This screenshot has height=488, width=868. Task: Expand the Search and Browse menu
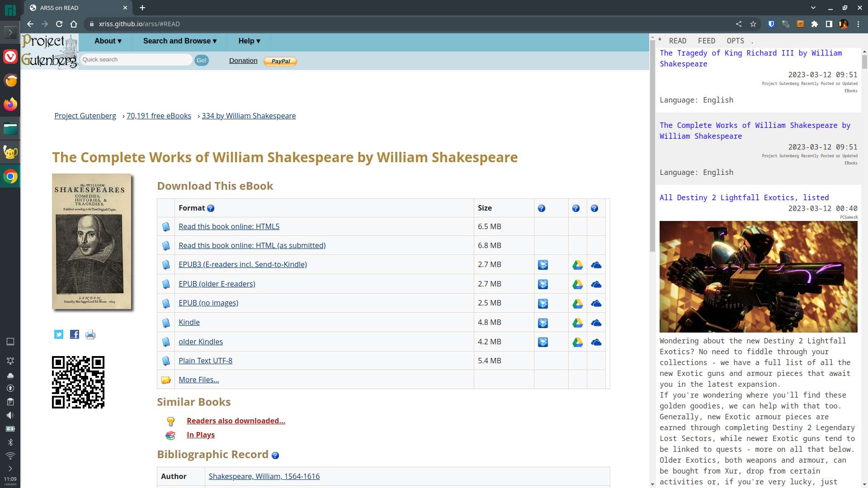pos(180,41)
